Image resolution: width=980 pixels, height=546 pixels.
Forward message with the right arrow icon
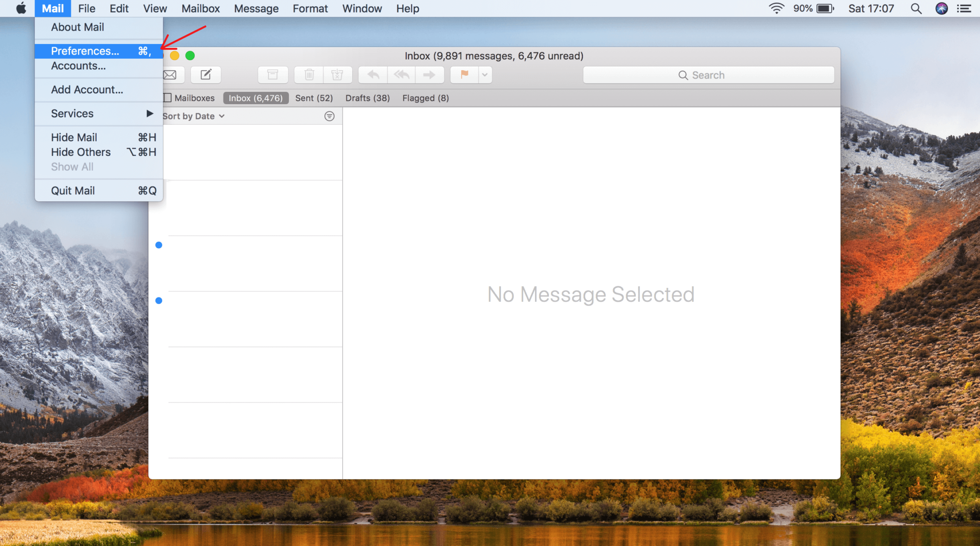429,75
